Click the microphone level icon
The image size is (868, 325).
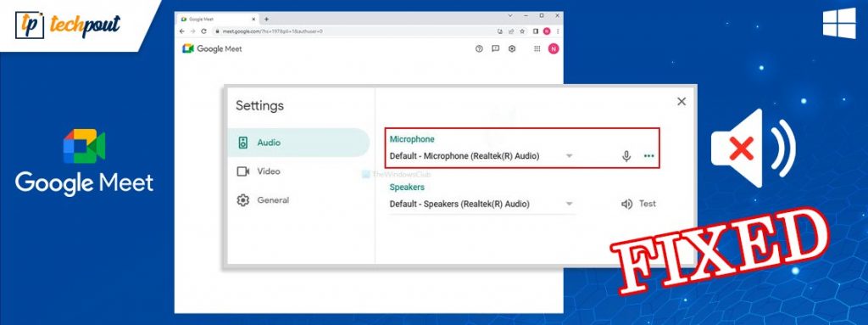[626, 156]
